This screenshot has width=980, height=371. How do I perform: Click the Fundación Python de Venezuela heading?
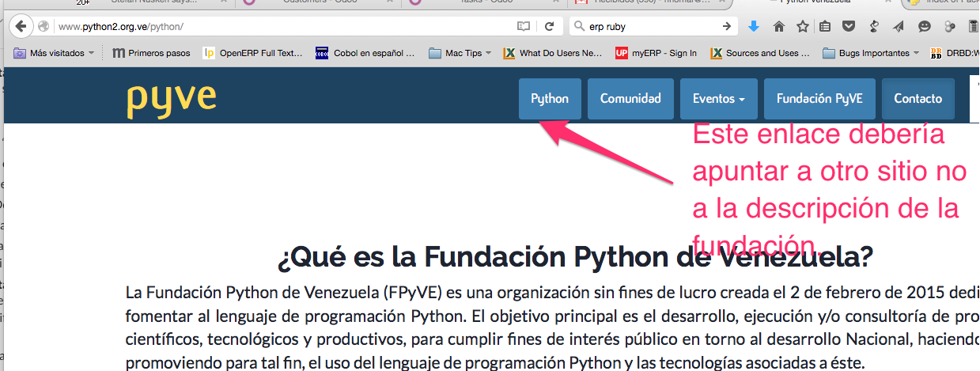(575, 256)
